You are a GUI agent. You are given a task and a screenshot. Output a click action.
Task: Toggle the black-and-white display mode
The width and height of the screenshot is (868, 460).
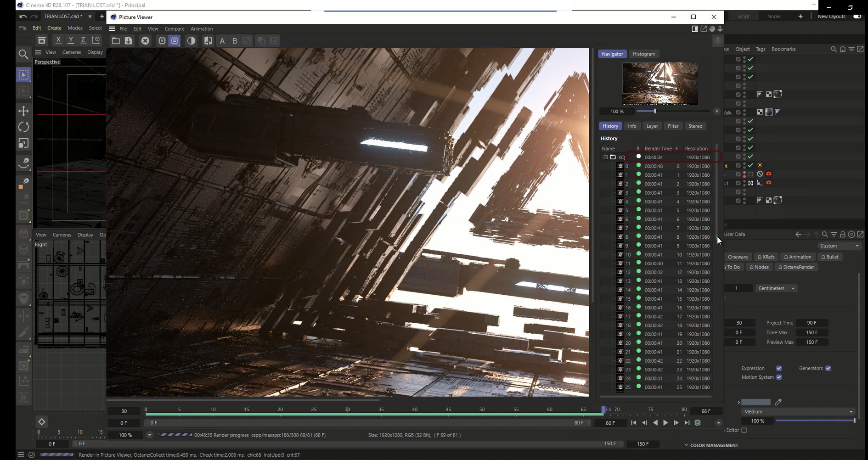click(191, 41)
